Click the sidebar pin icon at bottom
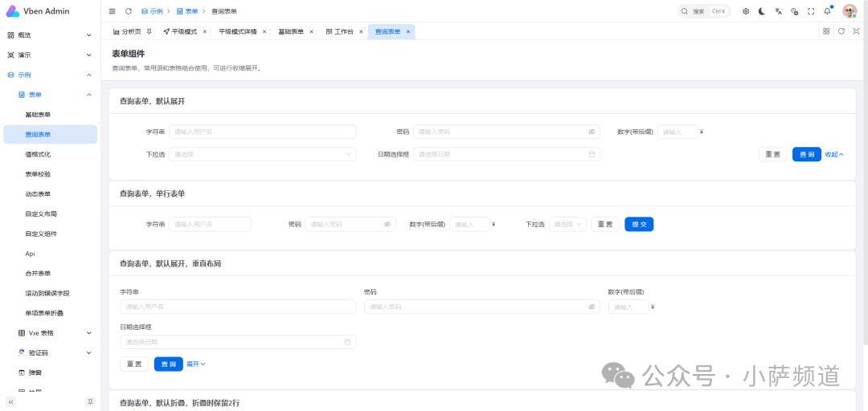Viewport: 868px width, 411px height. tap(90, 401)
